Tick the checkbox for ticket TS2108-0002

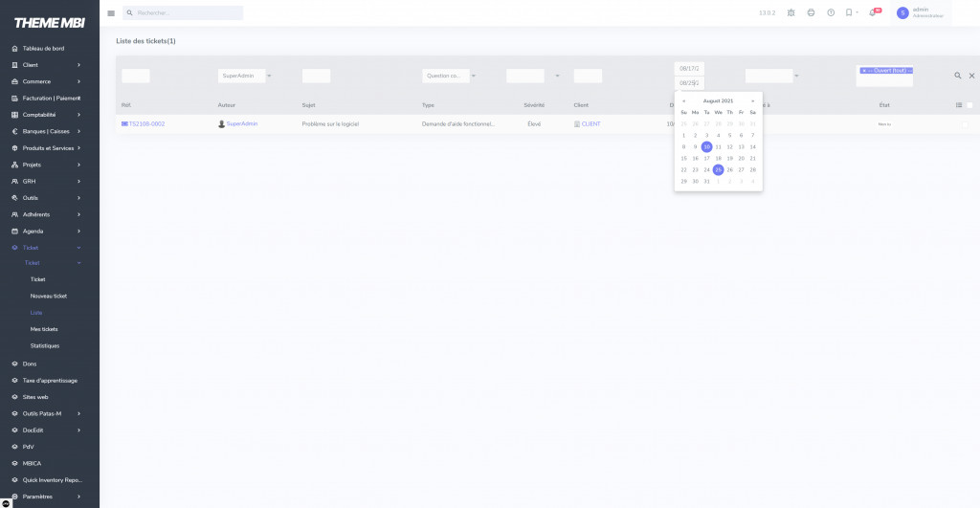(x=965, y=124)
